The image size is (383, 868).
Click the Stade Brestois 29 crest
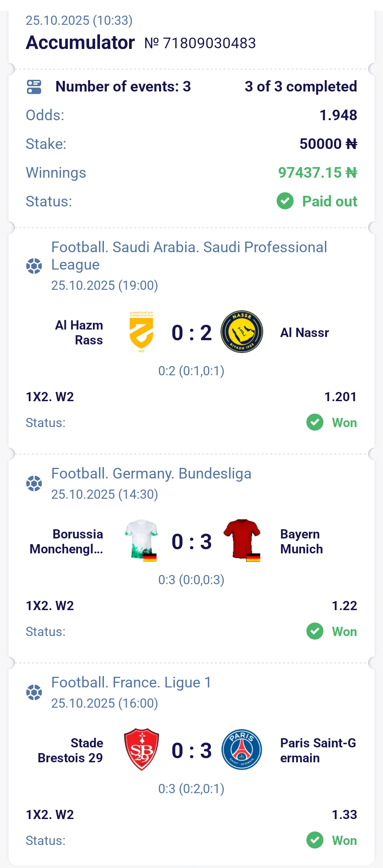click(141, 750)
